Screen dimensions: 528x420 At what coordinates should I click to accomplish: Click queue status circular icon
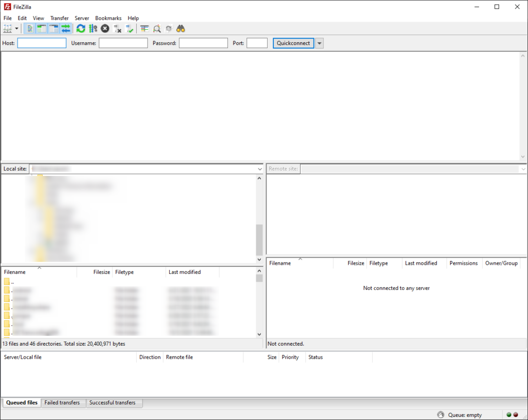tap(441, 415)
